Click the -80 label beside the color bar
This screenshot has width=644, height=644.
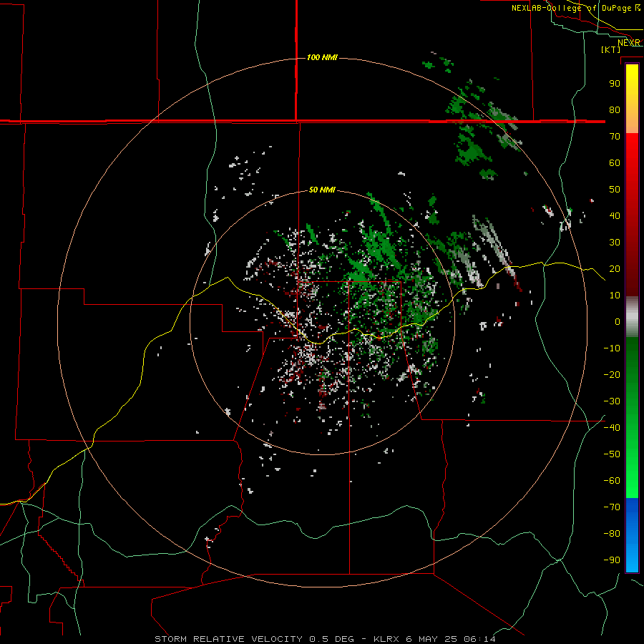pyautogui.click(x=612, y=534)
